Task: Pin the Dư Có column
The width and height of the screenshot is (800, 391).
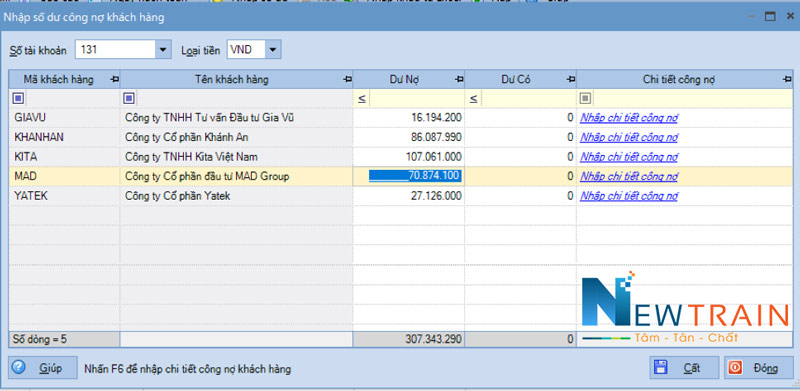Action: tap(571, 80)
